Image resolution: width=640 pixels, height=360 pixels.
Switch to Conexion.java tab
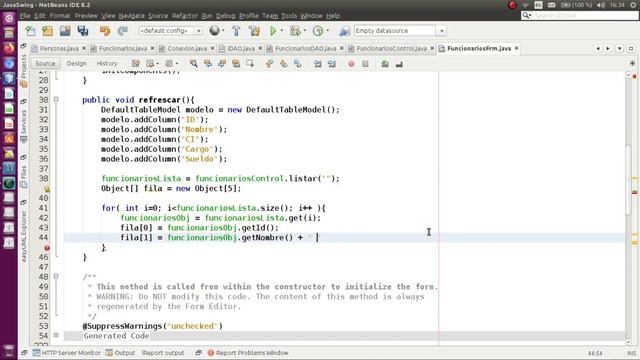click(187, 48)
